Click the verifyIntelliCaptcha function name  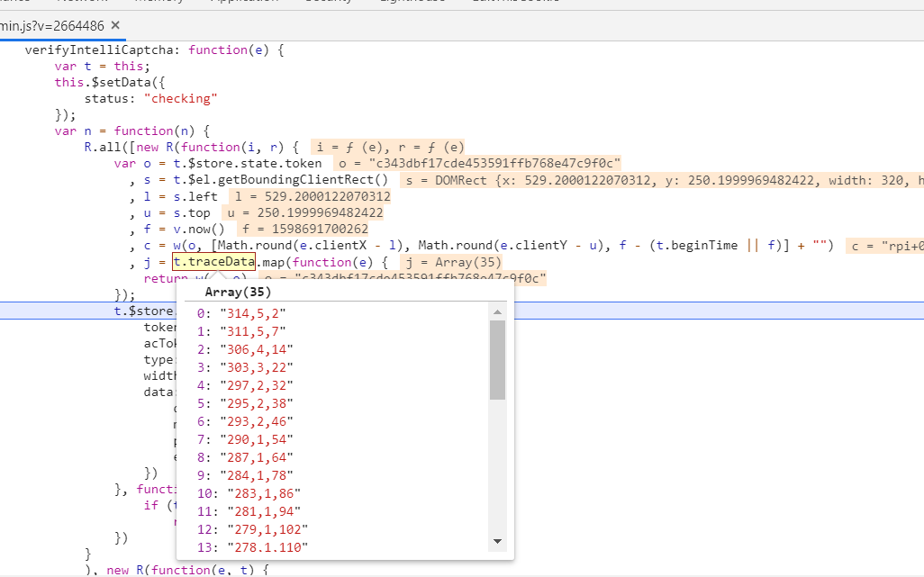pos(105,50)
